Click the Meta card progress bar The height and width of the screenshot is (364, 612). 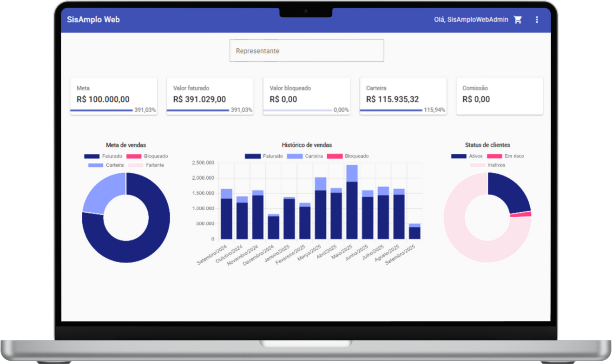point(101,110)
